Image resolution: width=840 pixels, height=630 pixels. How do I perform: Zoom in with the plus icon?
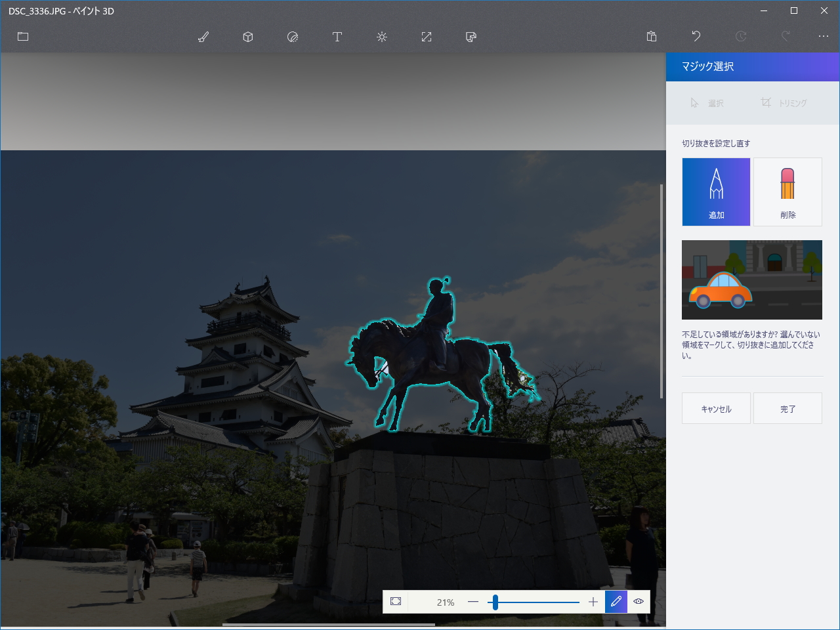pyautogui.click(x=593, y=602)
